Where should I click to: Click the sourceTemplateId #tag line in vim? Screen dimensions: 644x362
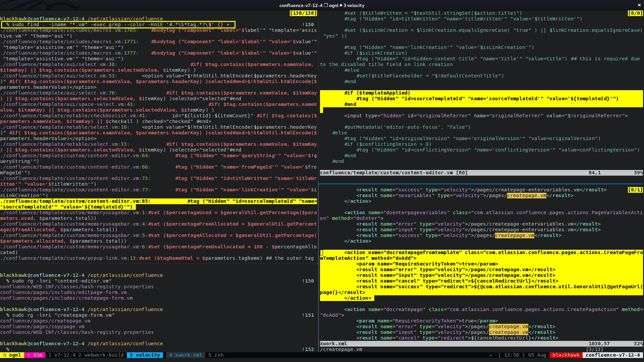click(x=487, y=99)
